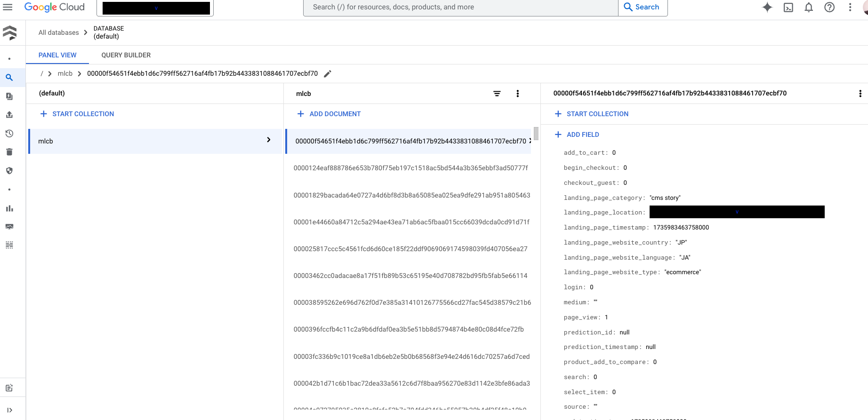Expand the mlcb collection chevron
868x420 pixels.
268,140
